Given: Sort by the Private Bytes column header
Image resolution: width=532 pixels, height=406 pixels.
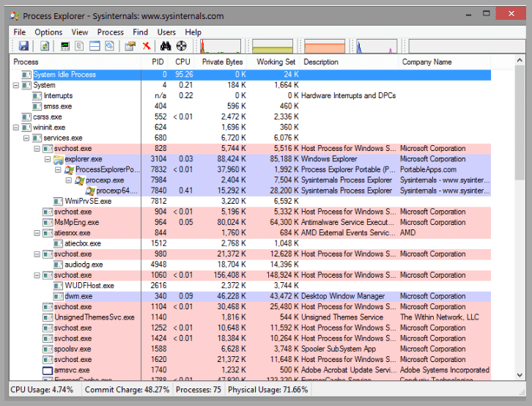Looking at the screenshot, I should click(x=222, y=62).
